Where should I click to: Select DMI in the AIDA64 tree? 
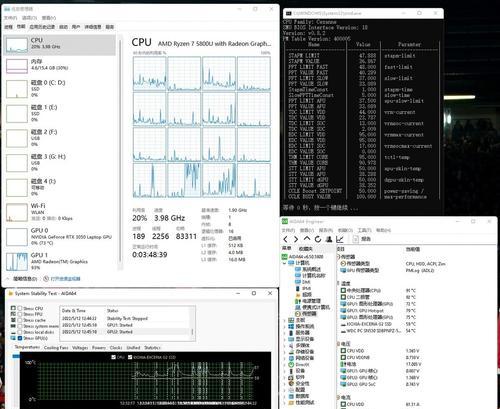(303, 282)
